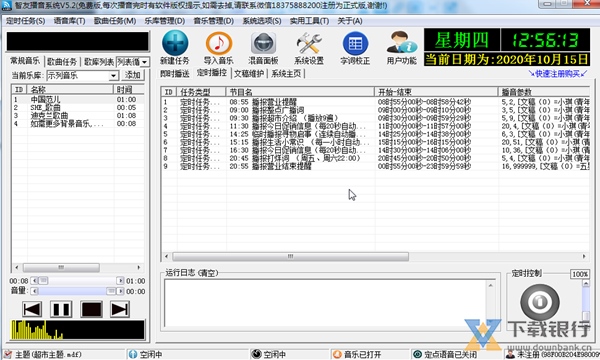Open 系统设置 tools icon
This screenshot has width=600, height=360.
(309, 43)
